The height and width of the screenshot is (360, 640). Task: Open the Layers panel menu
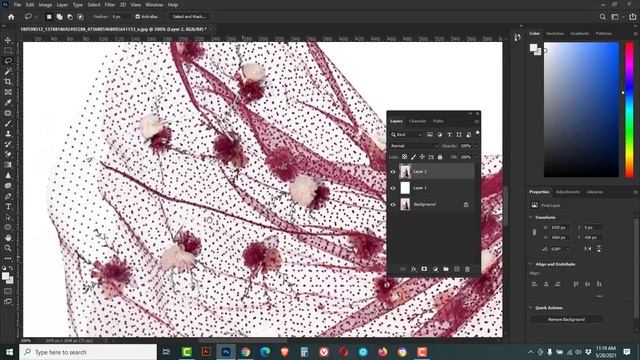coord(476,121)
